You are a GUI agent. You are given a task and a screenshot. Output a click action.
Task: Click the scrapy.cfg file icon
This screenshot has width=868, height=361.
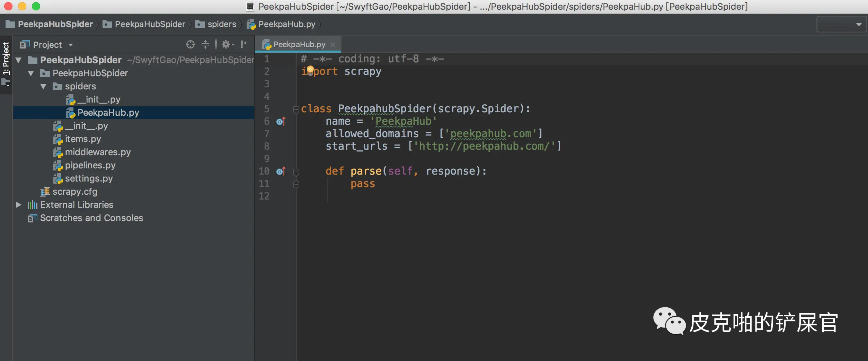tap(45, 192)
